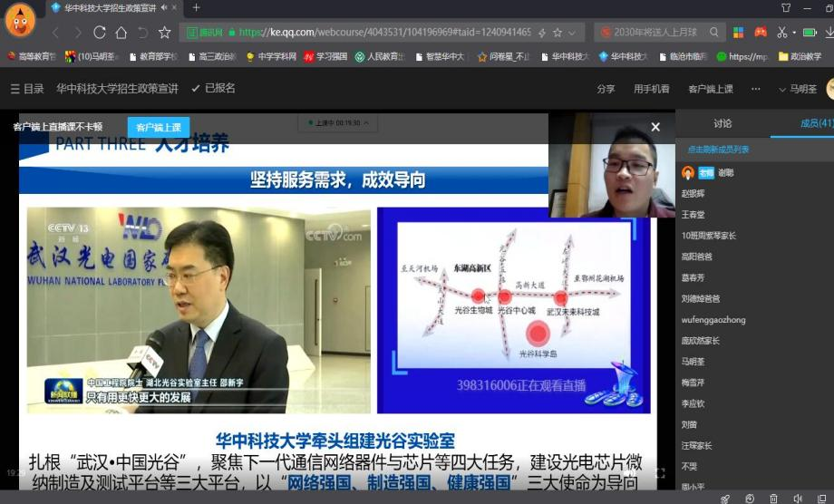Image resolution: width=834 pixels, height=504 pixels.
Task: Click the blue 客户端上课 button on the video
Action: point(159,127)
